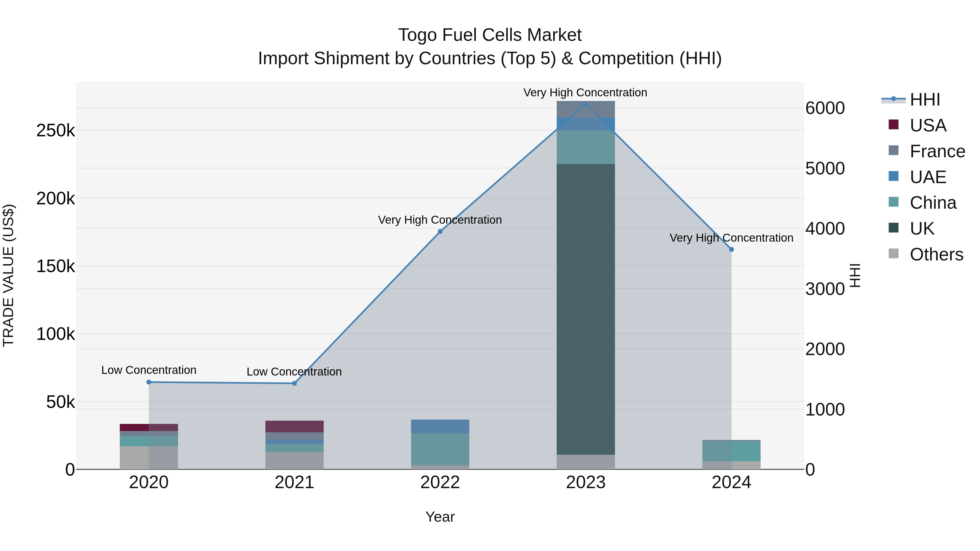Click 'Very High Concentration' label above 2022
This screenshot has width=980, height=551.
point(440,220)
